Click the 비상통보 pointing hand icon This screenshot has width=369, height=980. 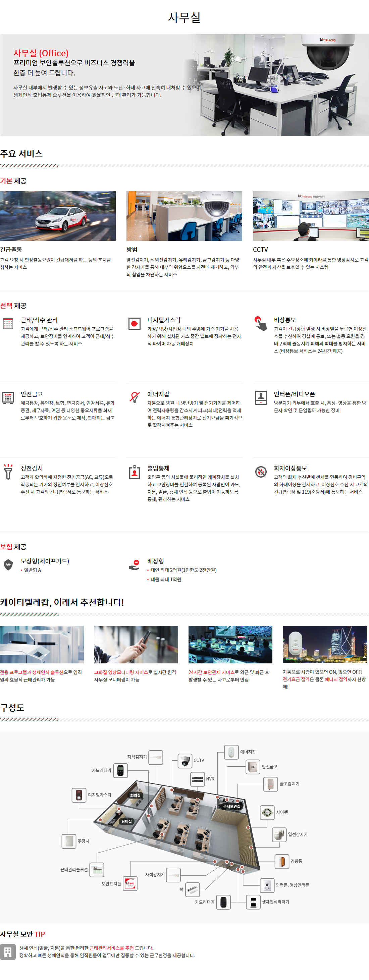[x=261, y=323]
